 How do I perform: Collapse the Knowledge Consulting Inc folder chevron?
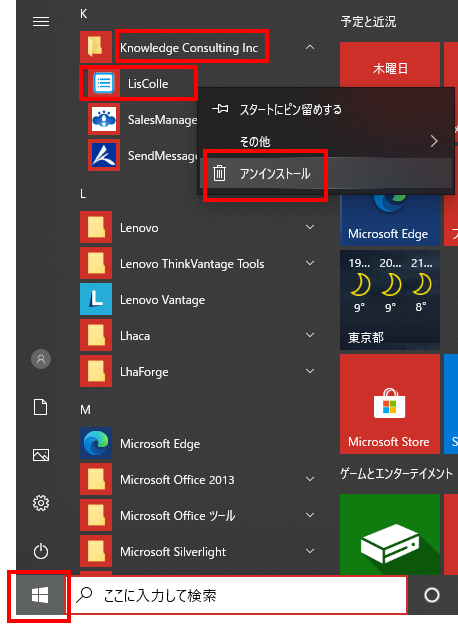pyautogui.click(x=310, y=47)
